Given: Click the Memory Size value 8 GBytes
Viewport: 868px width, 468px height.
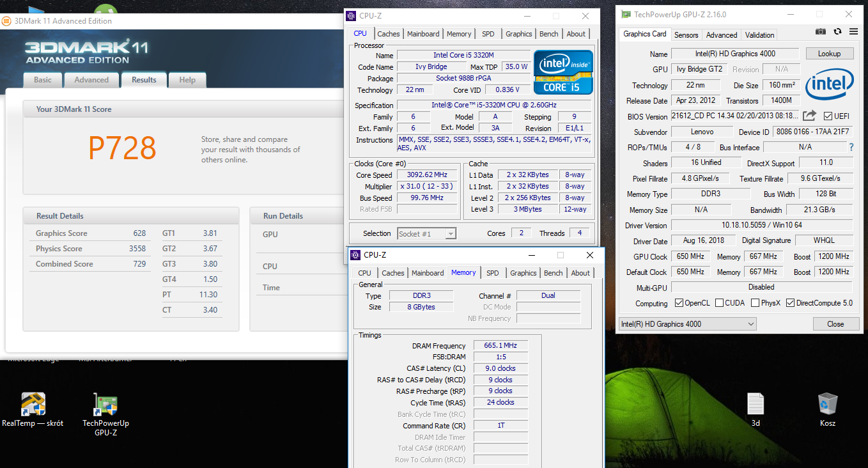Looking at the screenshot, I should click(421, 307).
